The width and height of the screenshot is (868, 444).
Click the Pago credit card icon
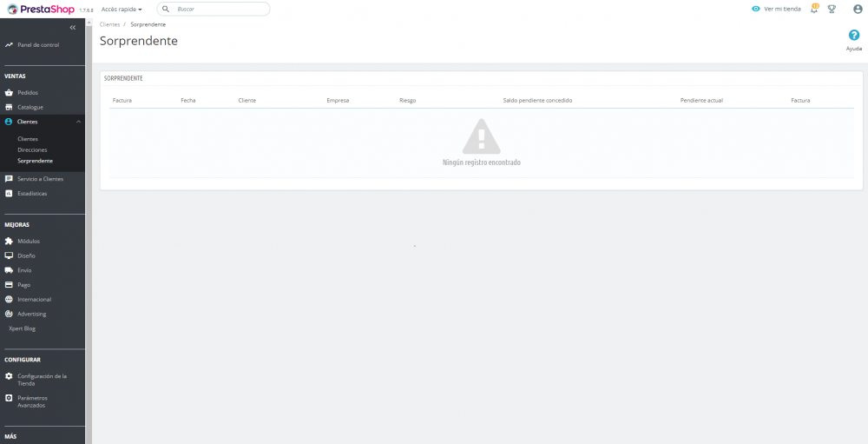(x=9, y=284)
